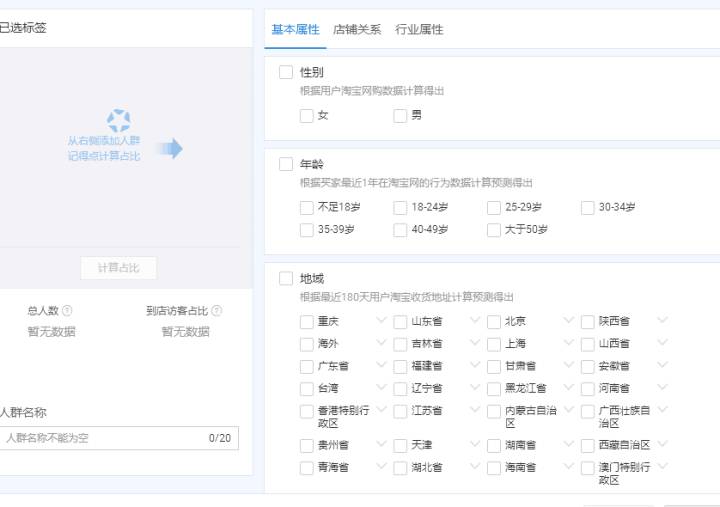Check the 山东省 region checkbox
Screen dimensions: 720x507
[x=400, y=322]
